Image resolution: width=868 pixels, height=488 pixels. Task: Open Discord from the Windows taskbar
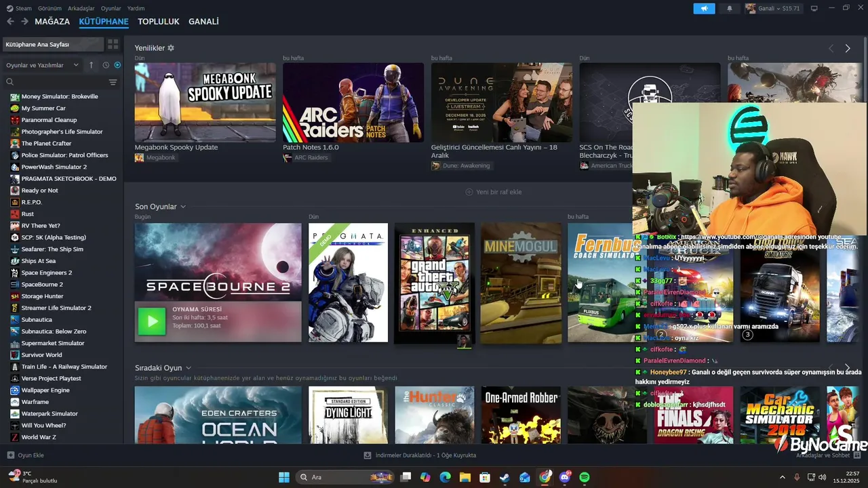(x=565, y=477)
